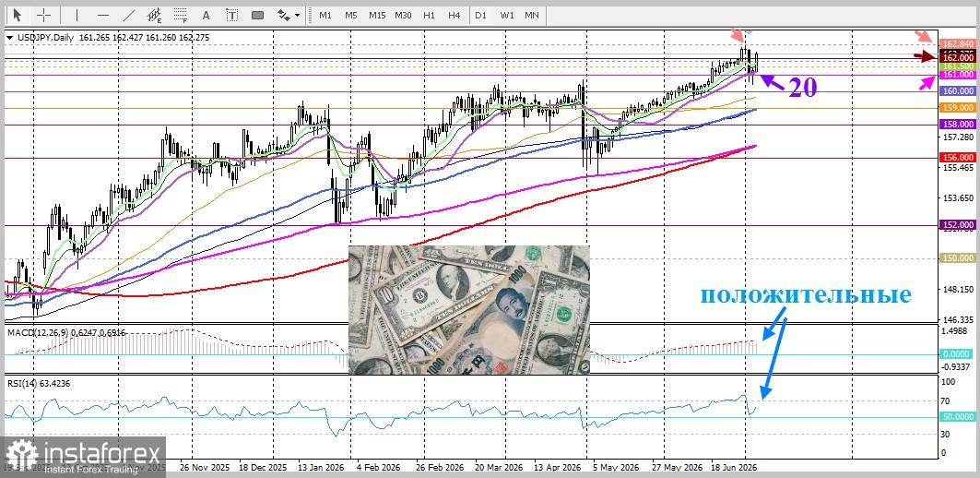Click the RSI(14) 63.4236 indicator label
Image resolution: width=980 pixels, height=478 pixels.
(38, 383)
